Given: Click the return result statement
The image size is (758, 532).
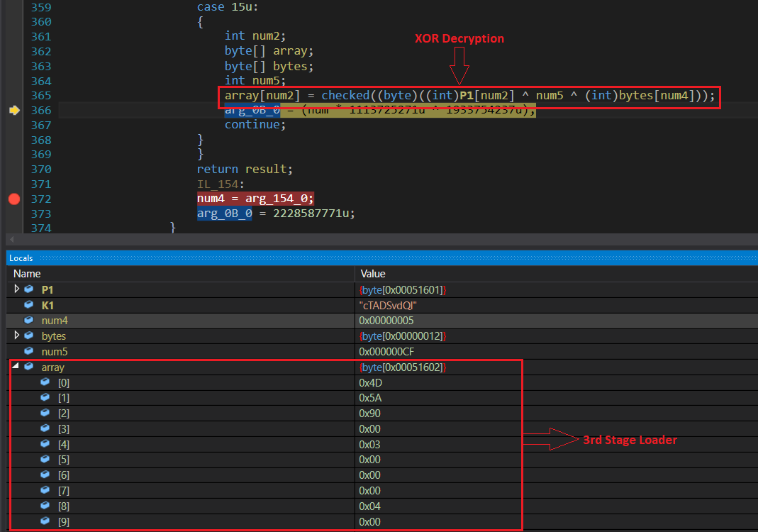Looking at the screenshot, I should coord(245,169).
